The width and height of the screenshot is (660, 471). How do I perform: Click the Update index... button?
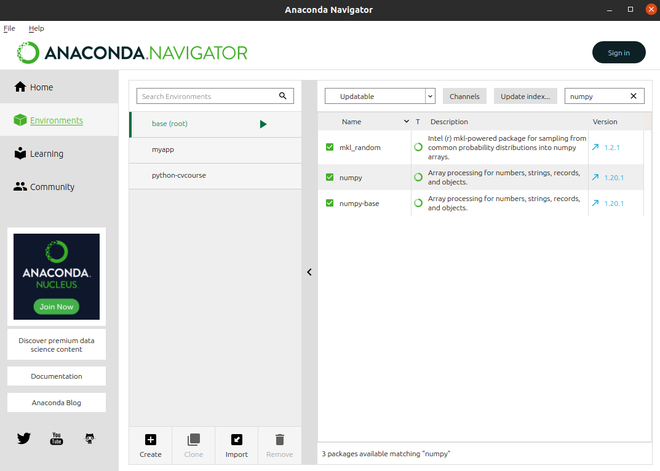(525, 96)
